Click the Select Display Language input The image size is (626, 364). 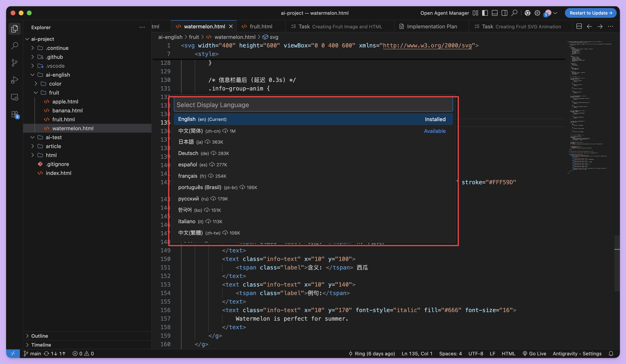(313, 105)
